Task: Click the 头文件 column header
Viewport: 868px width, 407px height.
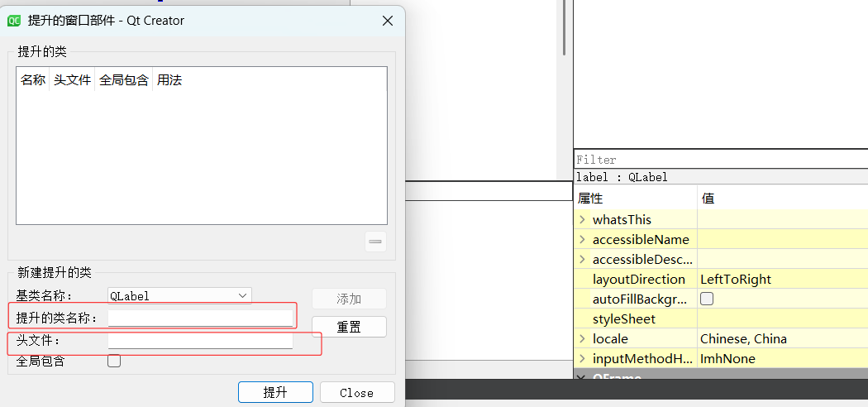Action: 72,79
